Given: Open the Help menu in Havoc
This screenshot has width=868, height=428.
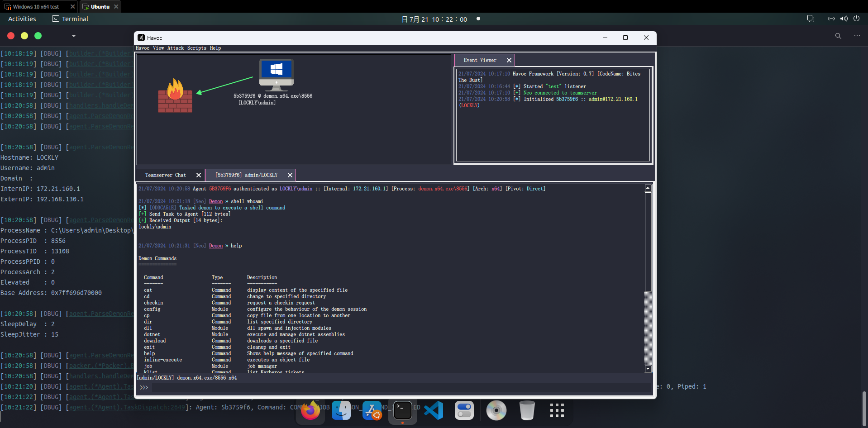Looking at the screenshot, I should click(x=215, y=48).
